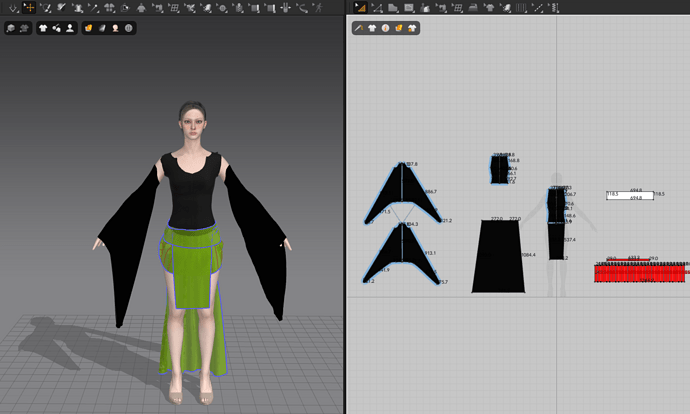Click the steam iron tool in 2D toolbar
This screenshot has width=690, height=414.
click(x=473, y=7)
